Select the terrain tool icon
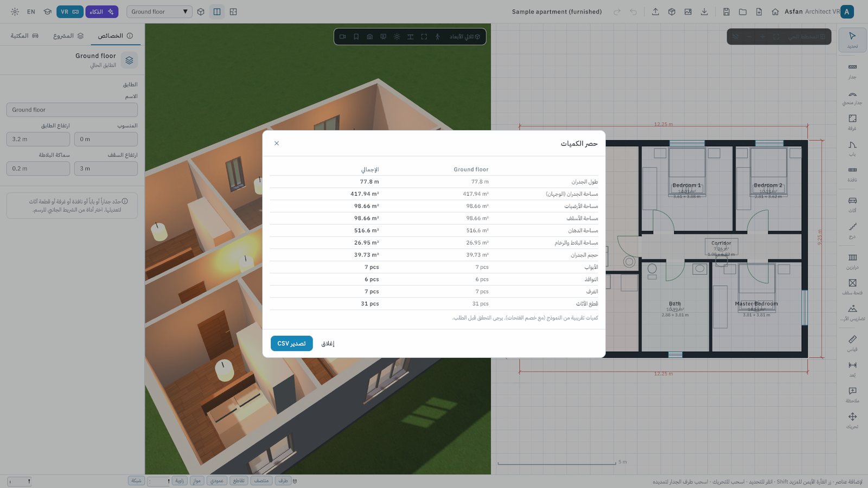 click(x=852, y=309)
